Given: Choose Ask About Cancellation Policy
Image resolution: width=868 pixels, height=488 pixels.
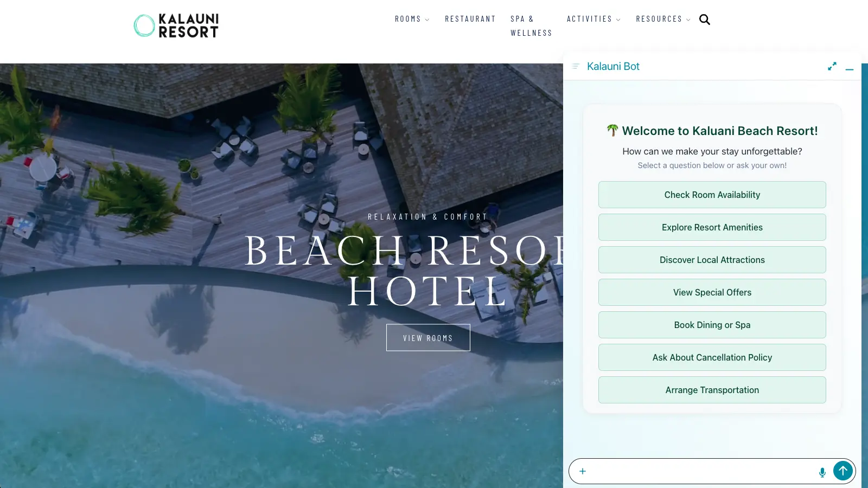Looking at the screenshot, I should 712,357.
